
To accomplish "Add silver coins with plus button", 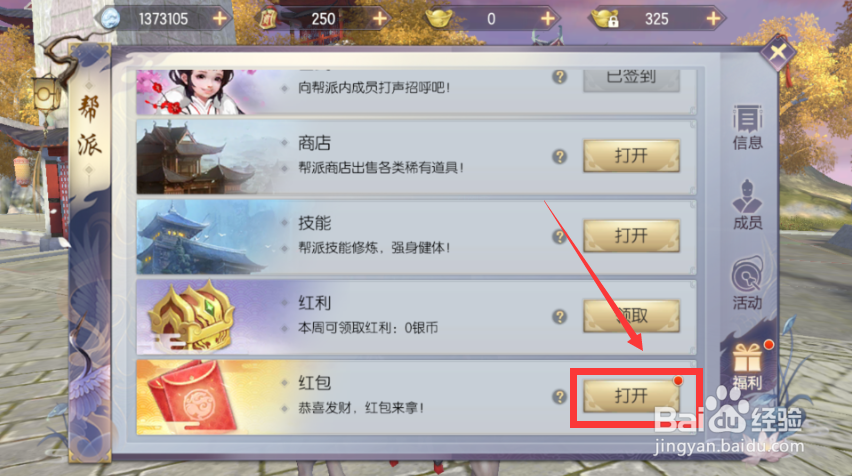I will click(x=220, y=19).
